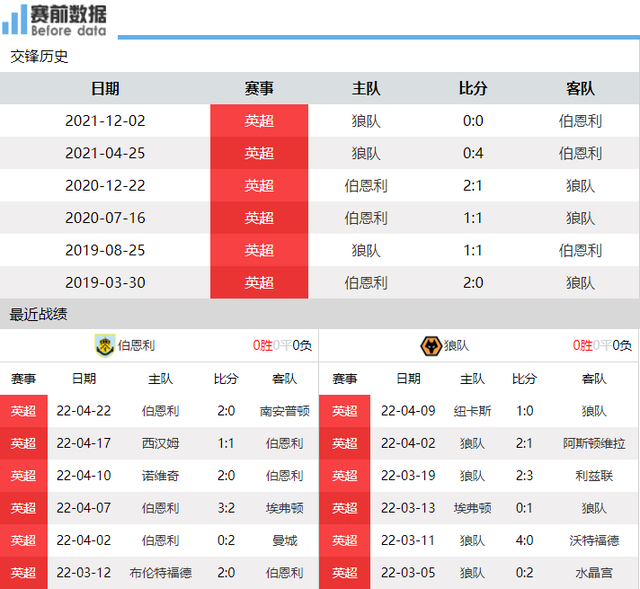Click the 0:4 score cell
The height and width of the screenshot is (589, 640).
tap(473, 153)
